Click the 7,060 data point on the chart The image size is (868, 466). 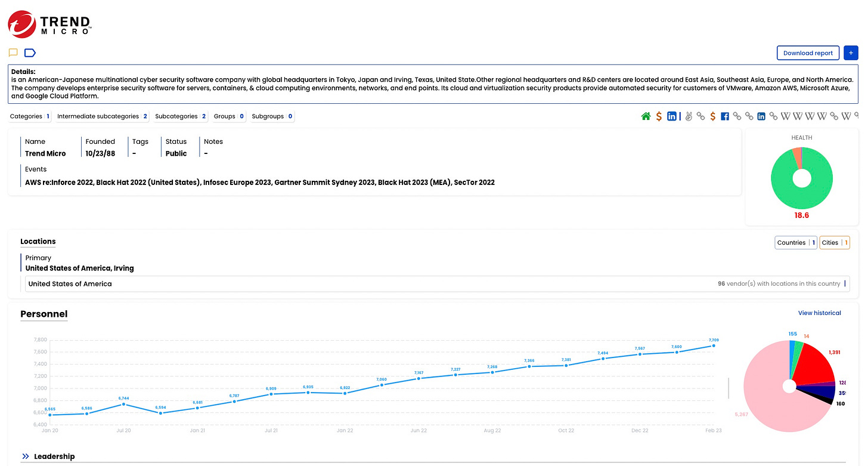[382, 385]
